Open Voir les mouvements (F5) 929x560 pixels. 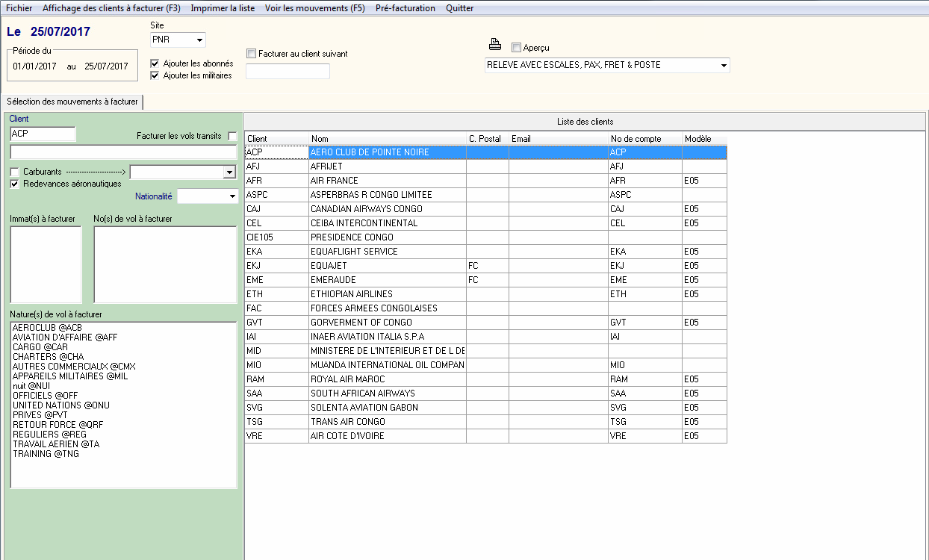coord(314,8)
